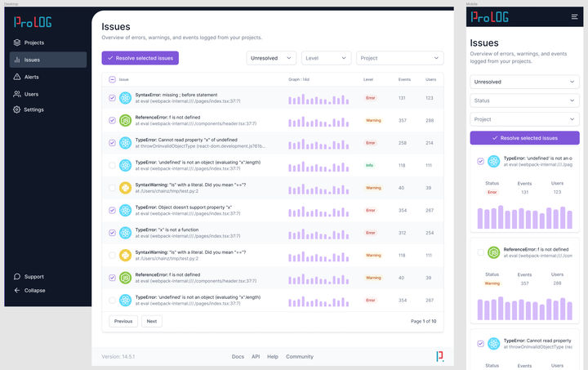This screenshot has width=588, height=370.
Task: Open the Unresolved status dropdown on desktop
Action: click(271, 58)
